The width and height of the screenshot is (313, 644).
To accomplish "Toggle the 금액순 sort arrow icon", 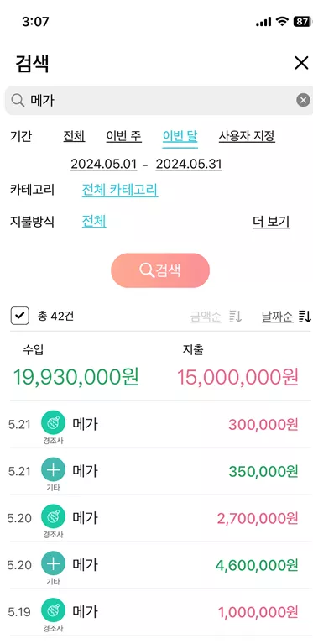I will click(236, 317).
